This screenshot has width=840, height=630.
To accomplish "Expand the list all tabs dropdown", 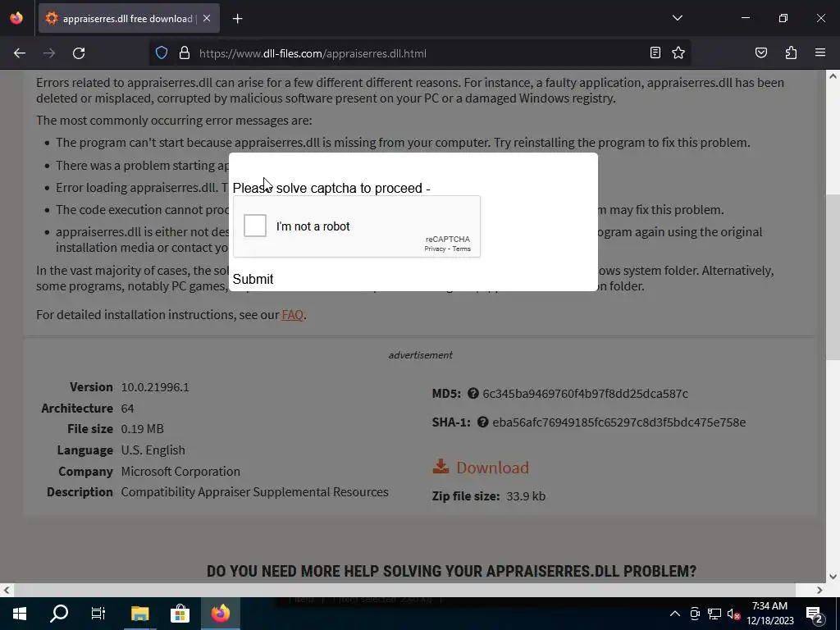I will [x=677, y=18].
